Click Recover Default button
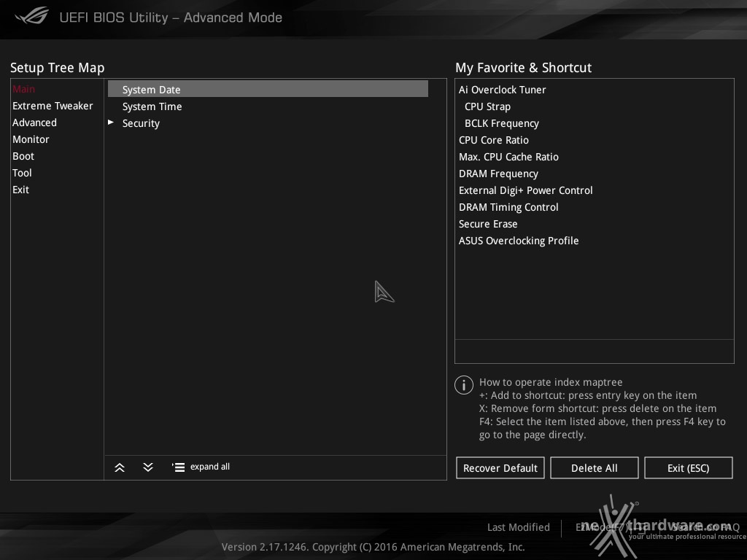747x560 pixels. pyautogui.click(x=500, y=468)
